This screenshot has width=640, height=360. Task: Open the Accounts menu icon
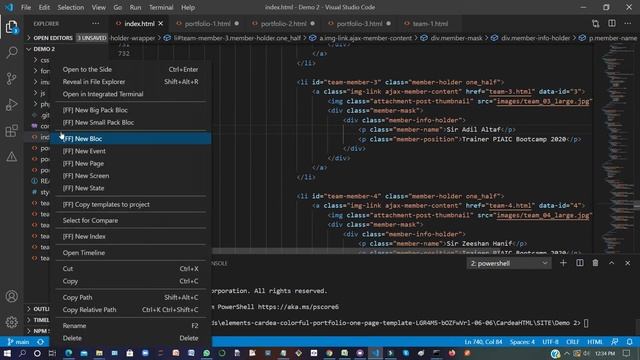point(11,296)
